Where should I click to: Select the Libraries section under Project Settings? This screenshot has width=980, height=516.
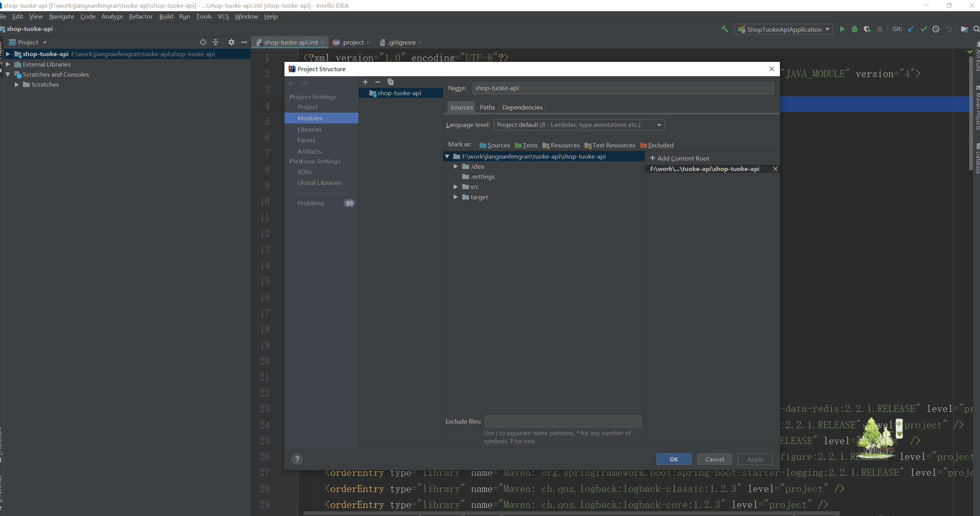[309, 129]
